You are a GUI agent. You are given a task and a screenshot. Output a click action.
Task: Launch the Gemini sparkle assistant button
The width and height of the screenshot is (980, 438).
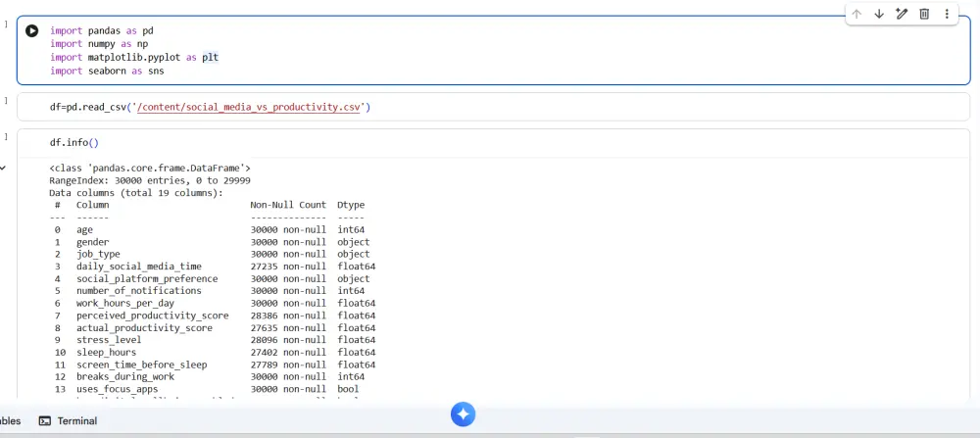464,414
